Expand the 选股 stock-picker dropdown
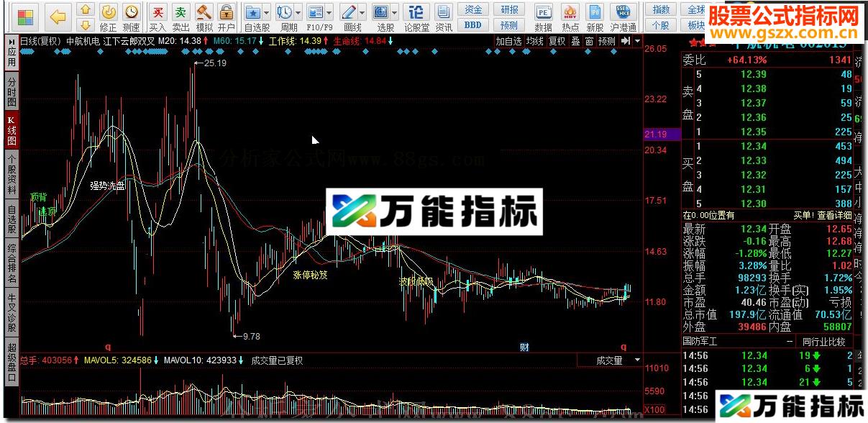868x423 pixels. [393, 13]
